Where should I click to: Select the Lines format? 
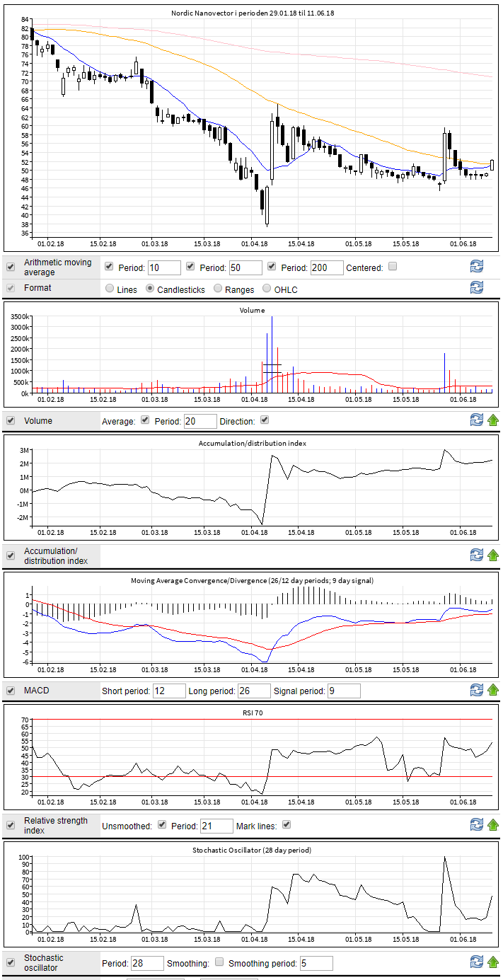pos(110,289)
